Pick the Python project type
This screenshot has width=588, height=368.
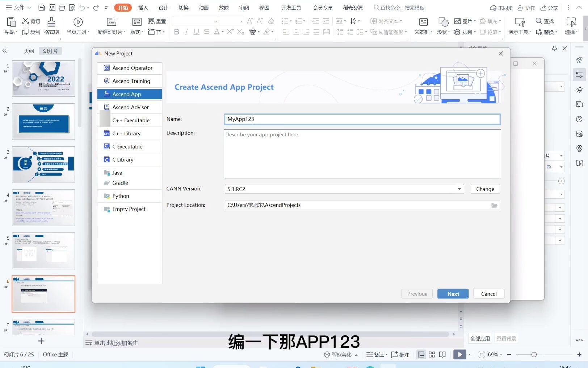(129, 196)
